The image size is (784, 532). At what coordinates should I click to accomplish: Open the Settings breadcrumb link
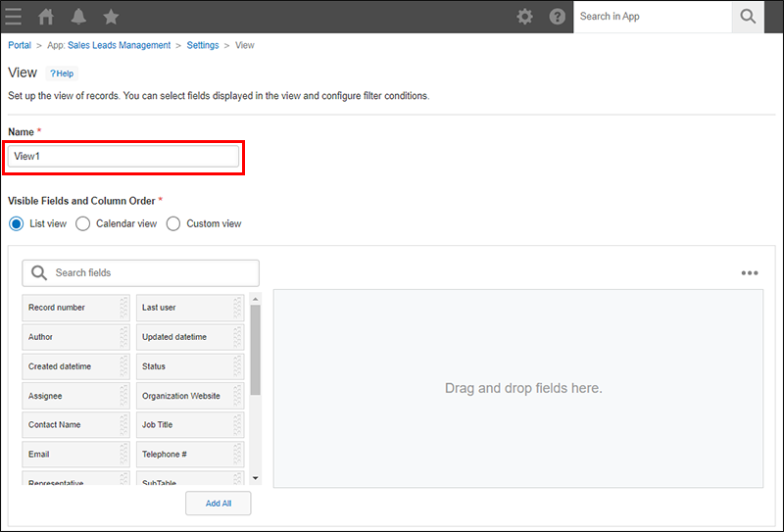point(203,45)
